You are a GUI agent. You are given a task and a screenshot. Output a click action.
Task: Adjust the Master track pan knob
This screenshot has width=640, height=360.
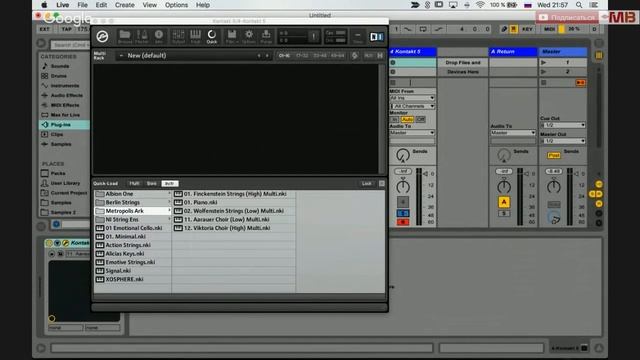(x=553, y=187)
